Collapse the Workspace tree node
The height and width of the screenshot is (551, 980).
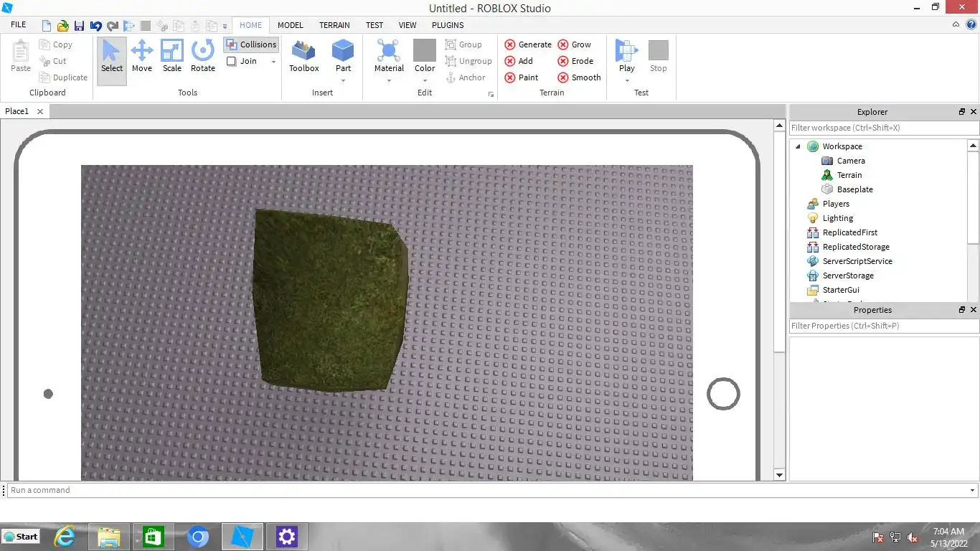pyautogui.click(x=798, y=146)
